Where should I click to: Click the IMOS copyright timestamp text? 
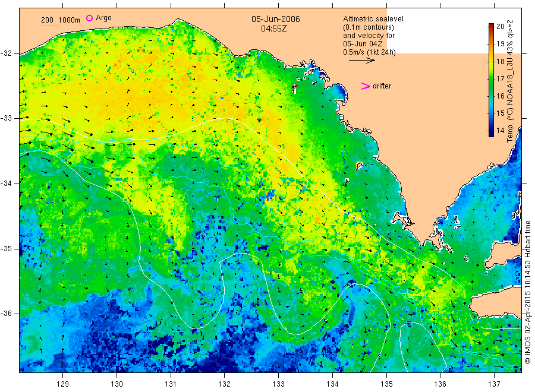pyautogui.click(x=528, y=292)
